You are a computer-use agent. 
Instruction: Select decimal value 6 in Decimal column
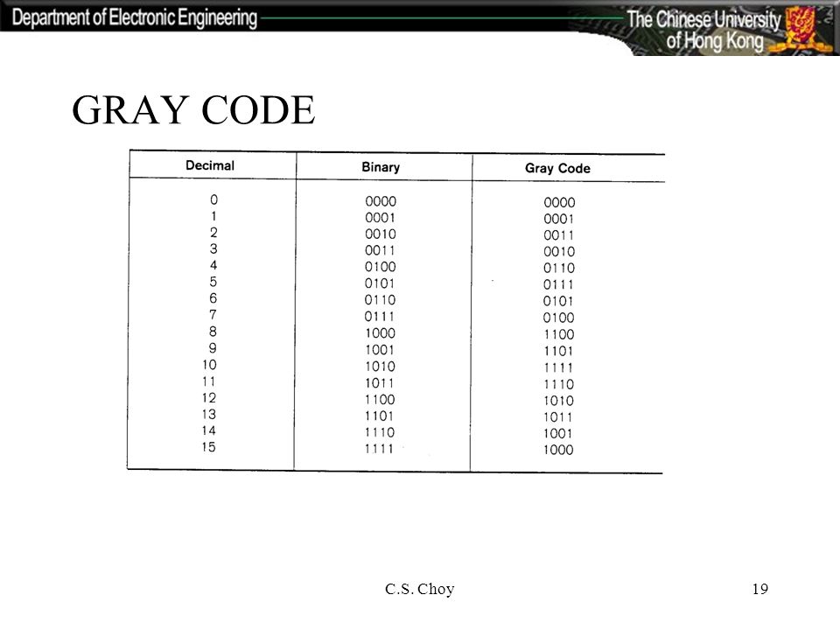tap(213, 298)
